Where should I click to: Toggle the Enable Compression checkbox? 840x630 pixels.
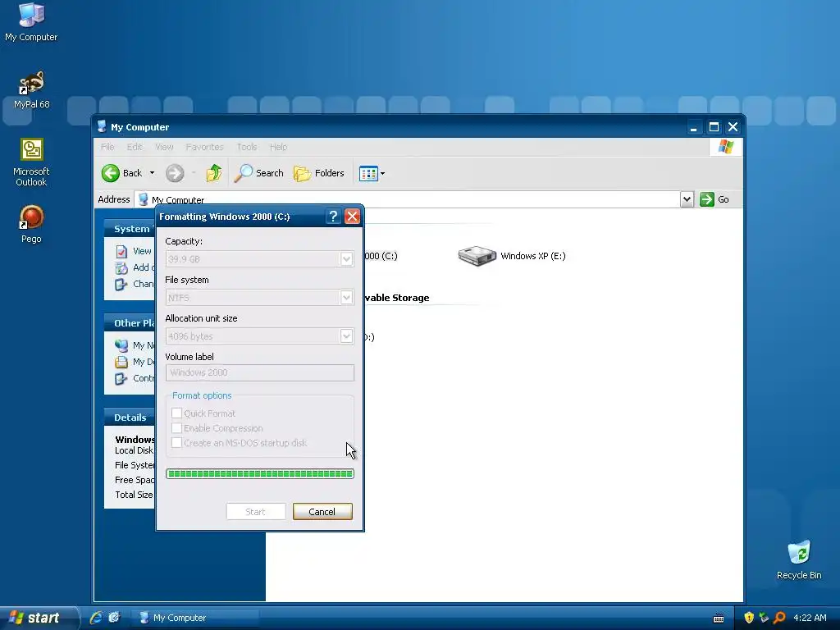176,428
